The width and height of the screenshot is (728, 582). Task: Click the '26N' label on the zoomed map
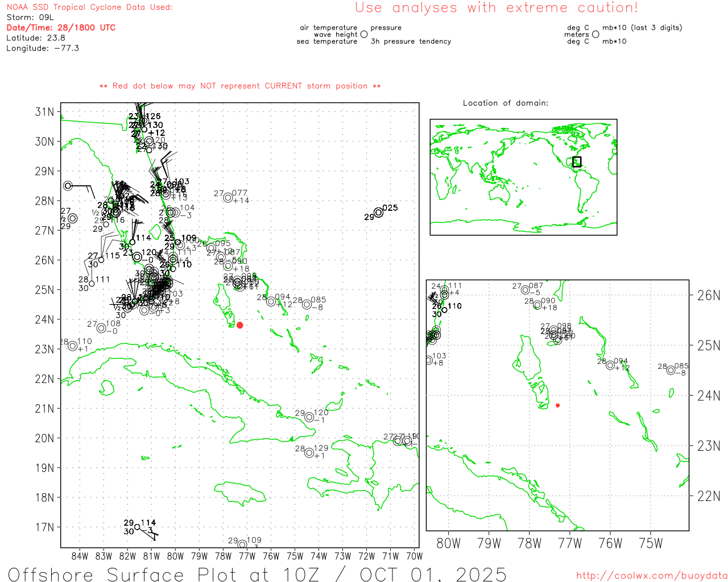tap(709, 295)
